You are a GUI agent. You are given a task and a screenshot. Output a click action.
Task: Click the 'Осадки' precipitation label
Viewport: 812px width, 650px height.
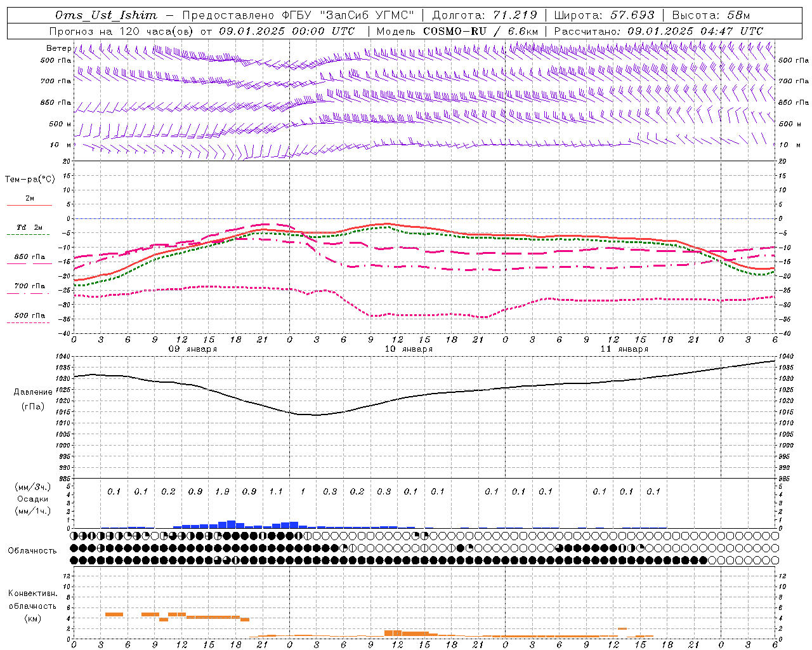tap(33, 499)
